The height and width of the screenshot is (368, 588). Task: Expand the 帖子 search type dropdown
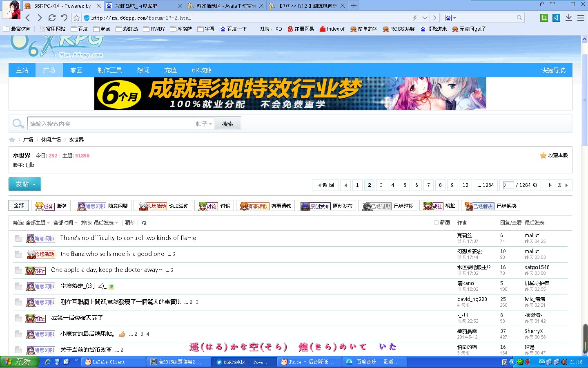[x=204, y=124]
